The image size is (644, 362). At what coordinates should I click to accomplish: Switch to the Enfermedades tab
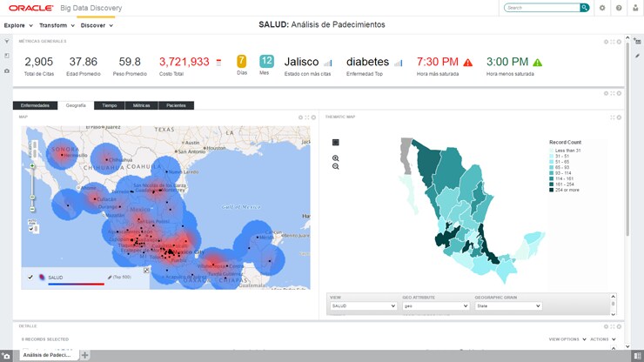coord(35,105)
